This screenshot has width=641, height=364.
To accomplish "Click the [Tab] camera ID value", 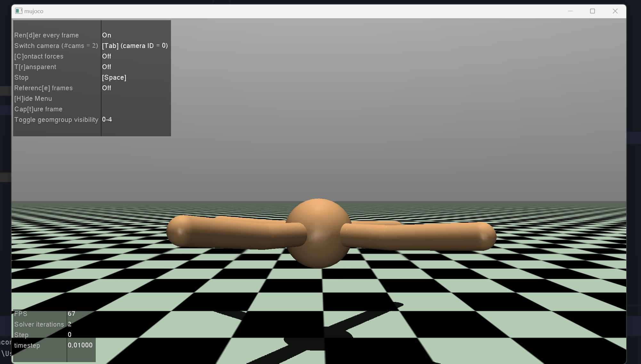I will point(135,46).
